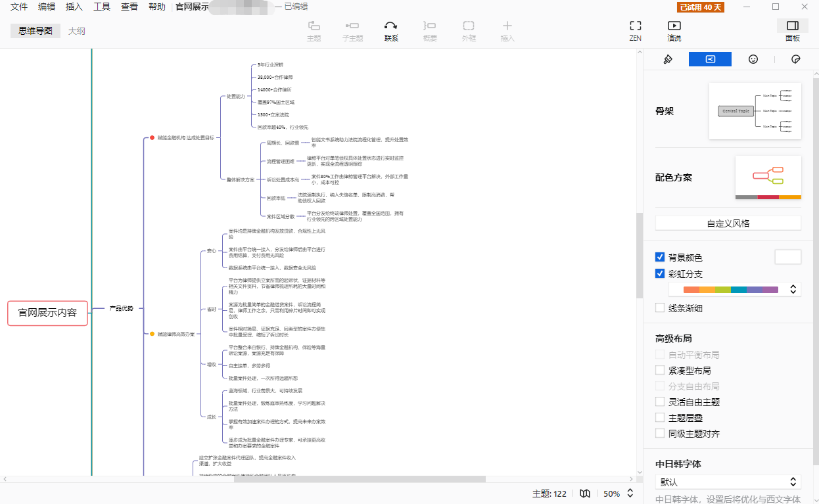819x504 pixels.
Task: Disable the 彩虹分支 checkbox
Action: click(660, 274)
